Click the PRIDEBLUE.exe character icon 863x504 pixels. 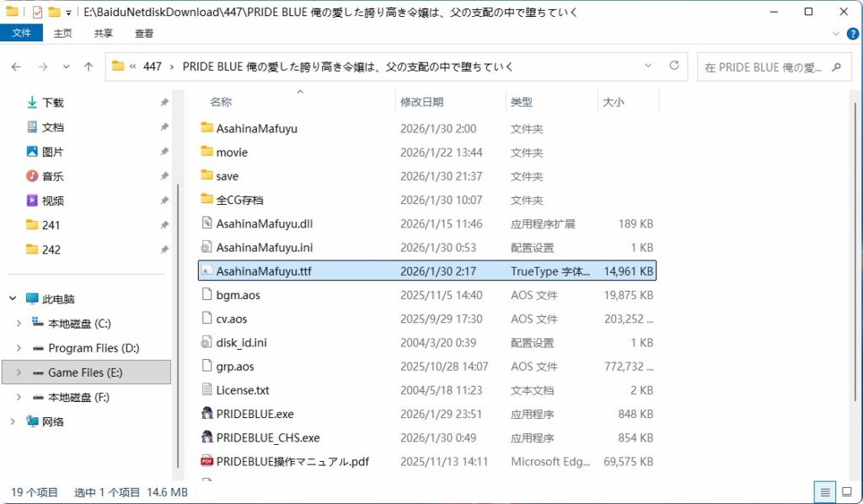tap(207, 413)
